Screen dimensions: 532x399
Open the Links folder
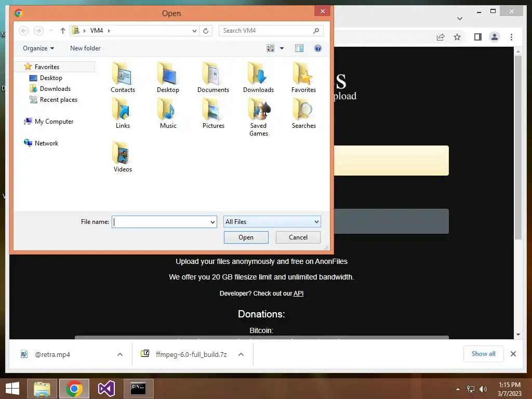click(x=123, y=113)
